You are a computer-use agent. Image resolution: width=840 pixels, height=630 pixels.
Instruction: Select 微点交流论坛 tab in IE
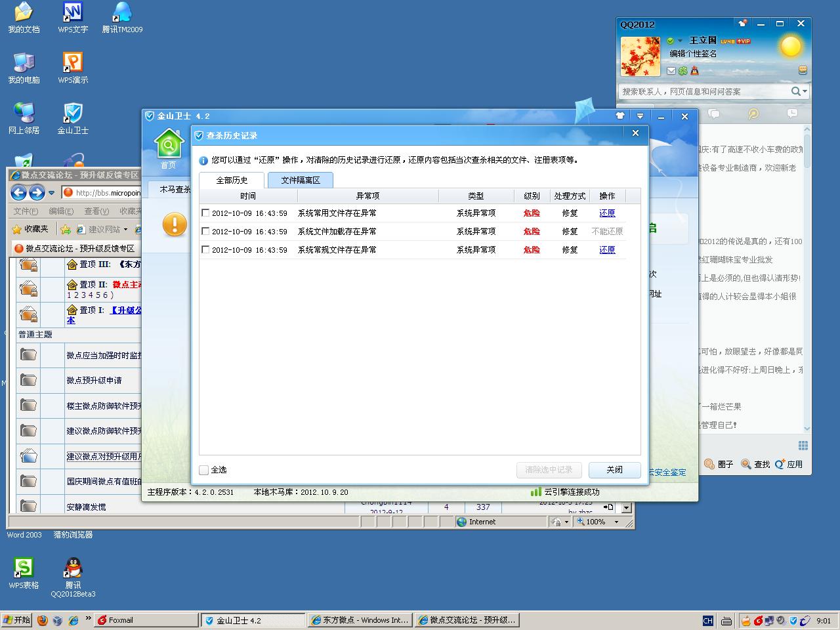[x=75, y=248]
